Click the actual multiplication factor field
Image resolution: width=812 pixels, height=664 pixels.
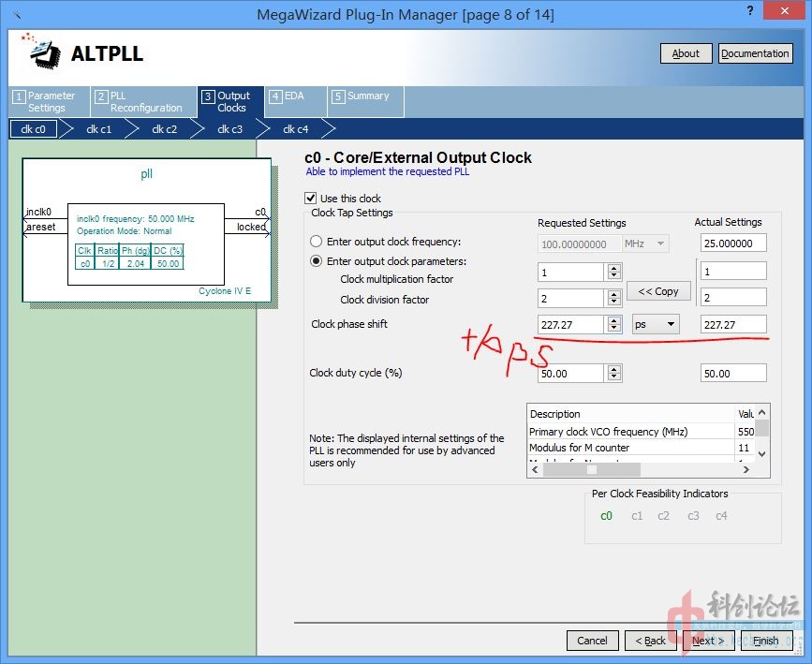(733, 271)
